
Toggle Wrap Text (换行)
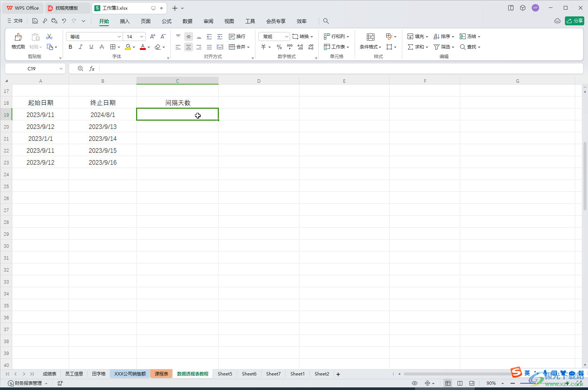coord(237,37)
